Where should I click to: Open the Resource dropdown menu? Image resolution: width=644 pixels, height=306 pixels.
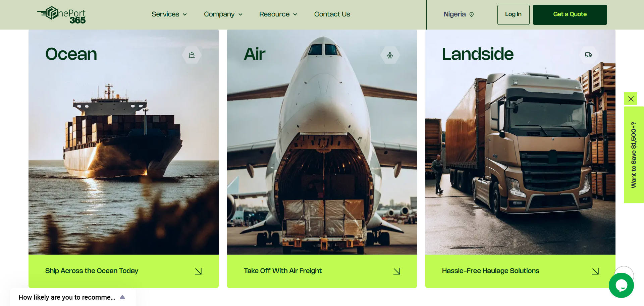pos(278,14)
